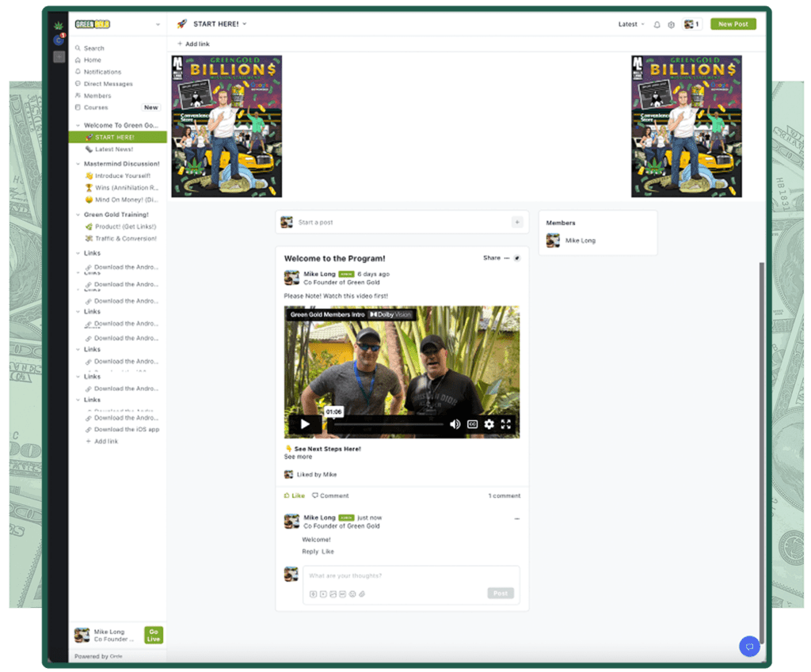Click the chat bubble help icon
The image size is (811, 672).
point(748,646)
